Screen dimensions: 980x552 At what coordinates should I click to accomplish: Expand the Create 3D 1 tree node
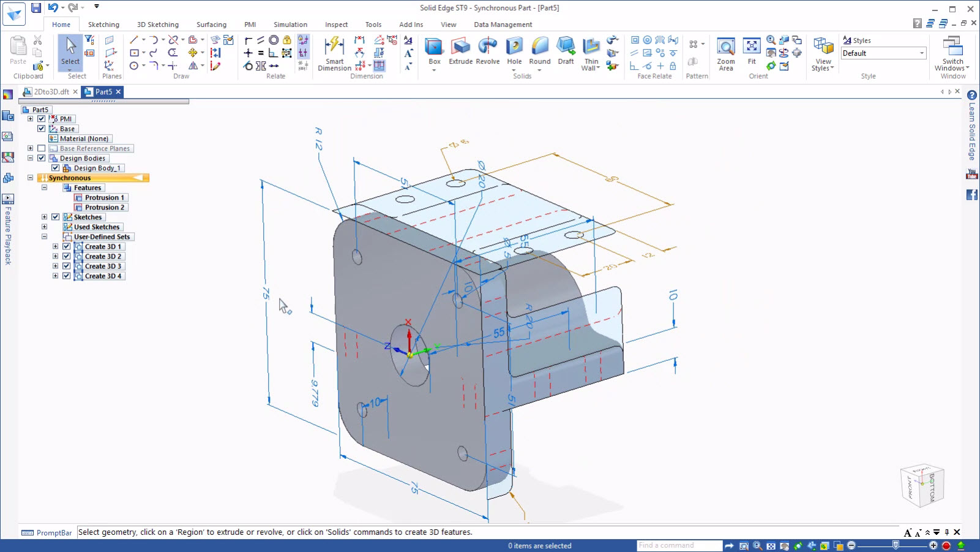coord(56,246)
